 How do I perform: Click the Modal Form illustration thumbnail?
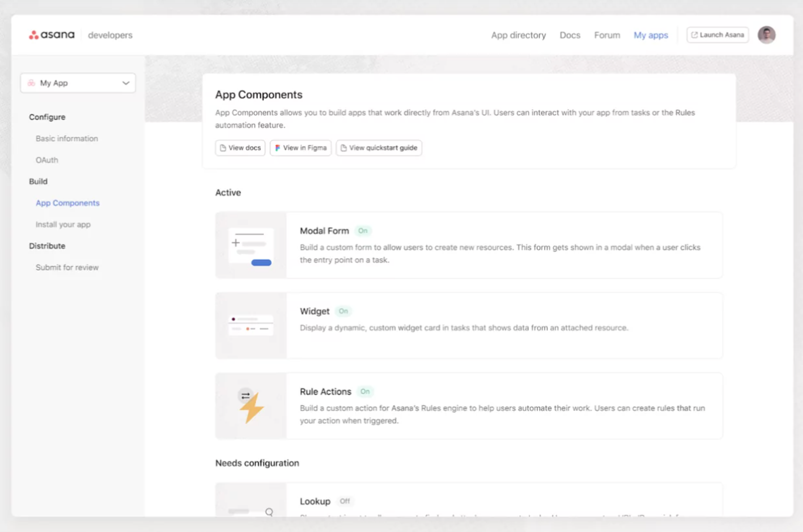point(251,246)
